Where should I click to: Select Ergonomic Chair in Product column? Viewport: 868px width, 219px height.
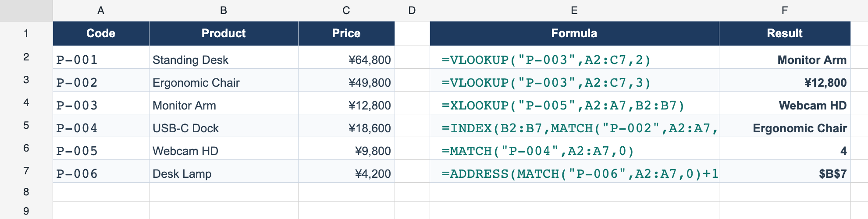pos(224,80)
